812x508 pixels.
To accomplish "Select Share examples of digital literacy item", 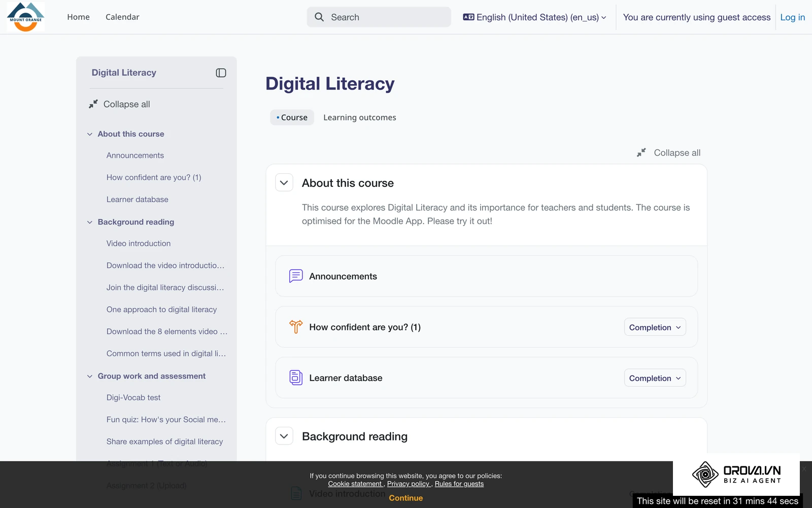I will (x=164, y=441).
